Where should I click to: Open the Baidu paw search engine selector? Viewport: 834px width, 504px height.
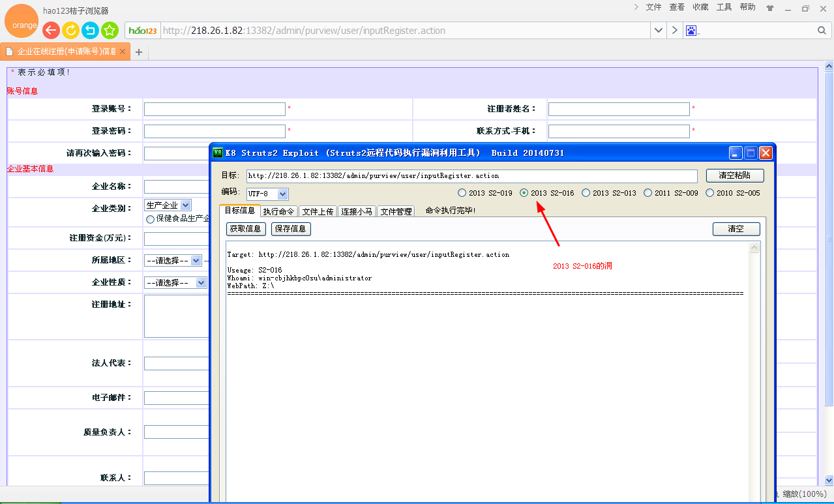tap(692, 31)
